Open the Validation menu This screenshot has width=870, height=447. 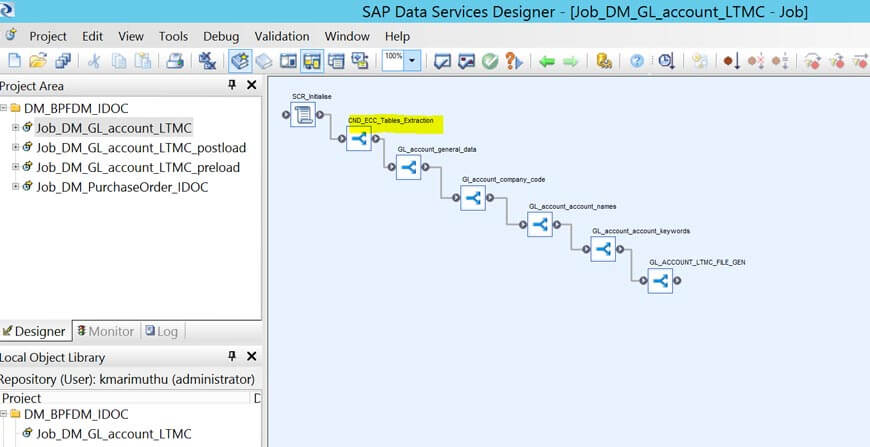(282, 36)
